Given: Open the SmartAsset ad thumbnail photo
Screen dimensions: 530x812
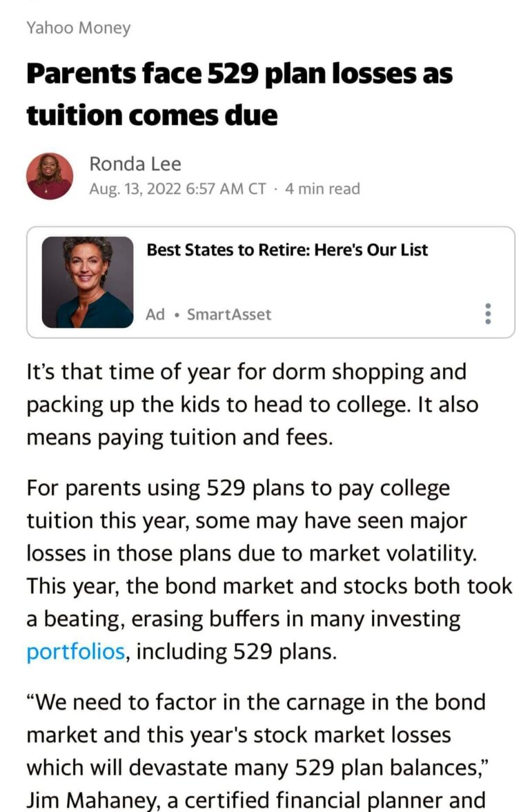Looking at the screenshot, I should point(88,282).
